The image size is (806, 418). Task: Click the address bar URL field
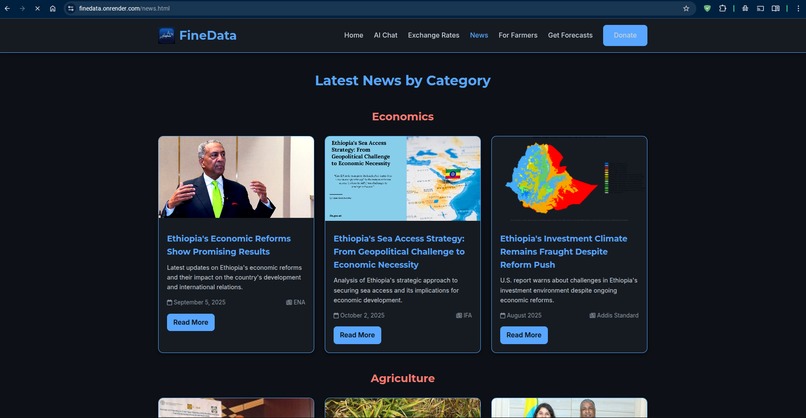[378, 8]
